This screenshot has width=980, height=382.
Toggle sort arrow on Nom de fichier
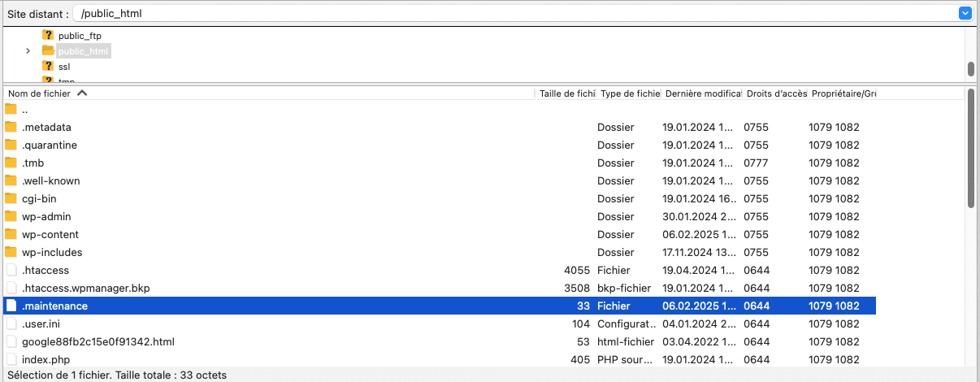81,93
